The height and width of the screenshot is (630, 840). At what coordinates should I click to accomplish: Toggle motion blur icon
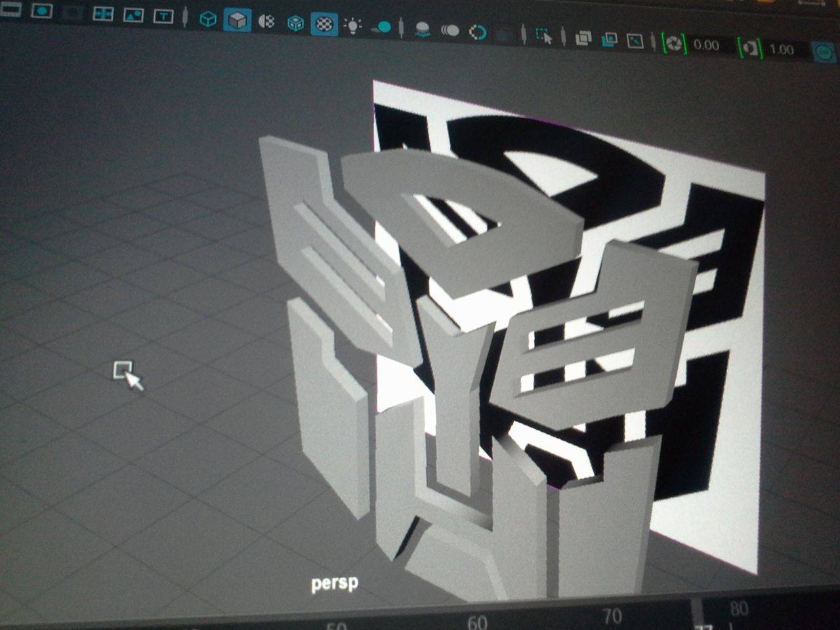point(450,30)
